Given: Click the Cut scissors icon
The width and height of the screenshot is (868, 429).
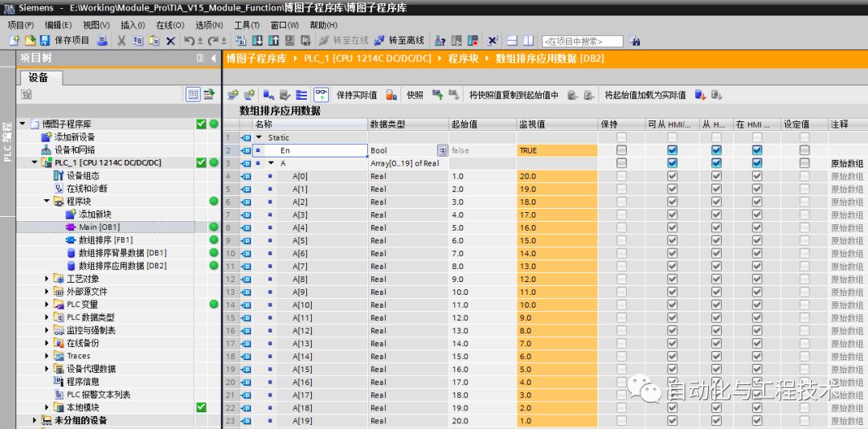Looking at the screenshot, I should [122, 40].
